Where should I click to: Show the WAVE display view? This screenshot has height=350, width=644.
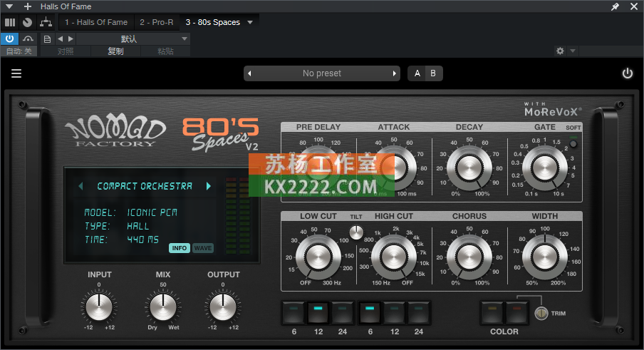tap(203, 248)
